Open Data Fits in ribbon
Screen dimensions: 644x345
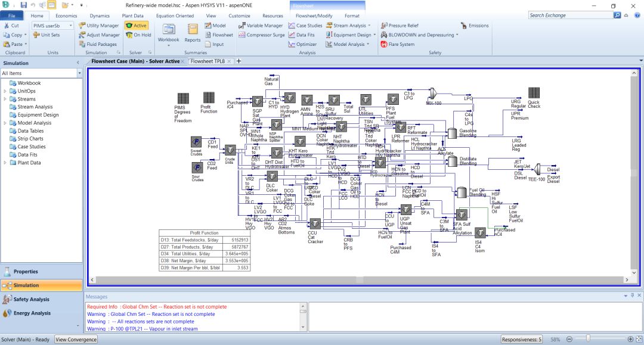[302, 35]
